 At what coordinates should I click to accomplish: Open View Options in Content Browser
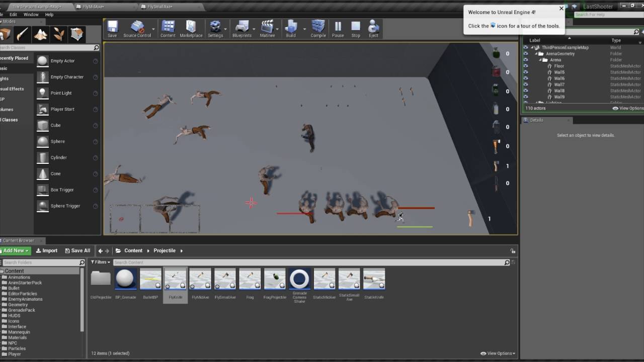tap(498, 353)
